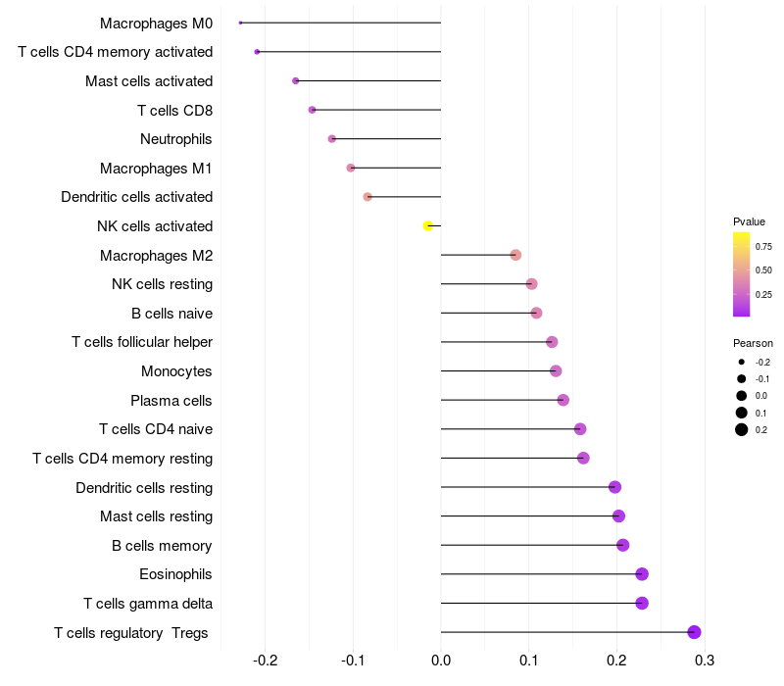Click the 0.2 Pearson legend circle
Image resolution: width=784 pixels, height=686 pixels.
click(x=742, y=429)
